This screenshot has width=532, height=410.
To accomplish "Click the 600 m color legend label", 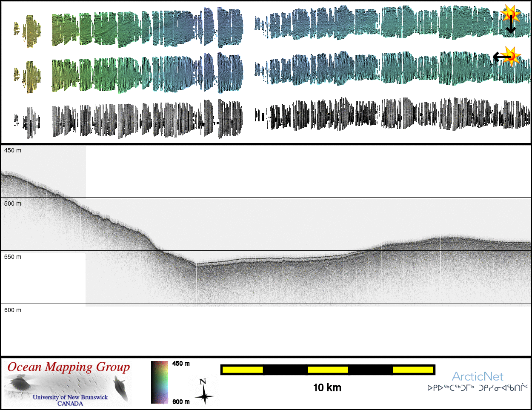I will pyautogui.click(x=181, y=401).
